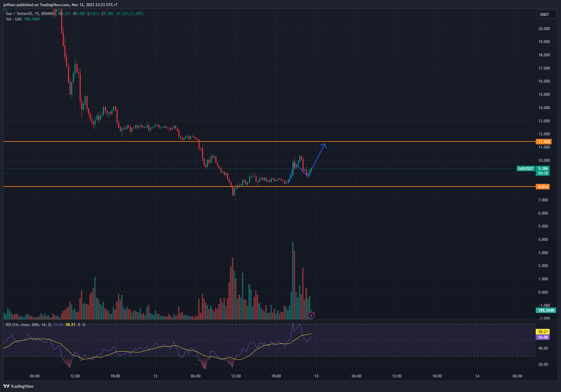Click the 0.000 price axis label
This screenshot has width=561, height=392.
click(x=543, y=292)
